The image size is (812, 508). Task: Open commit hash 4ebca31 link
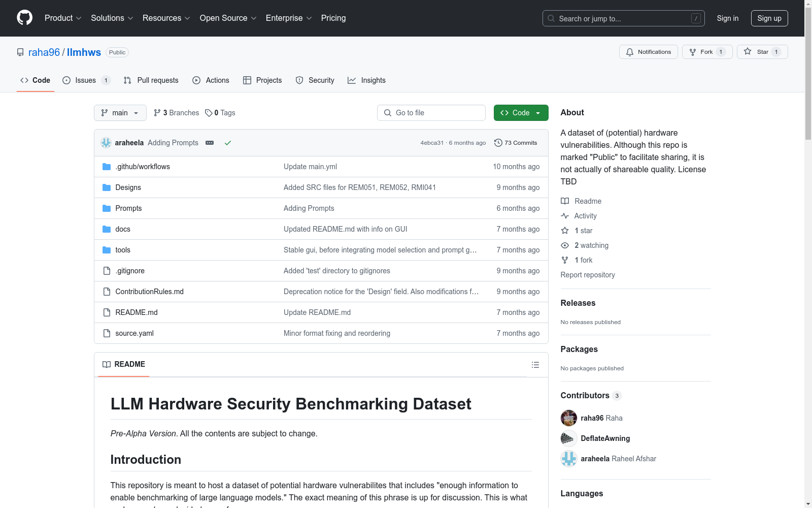[x=432, y=143]
